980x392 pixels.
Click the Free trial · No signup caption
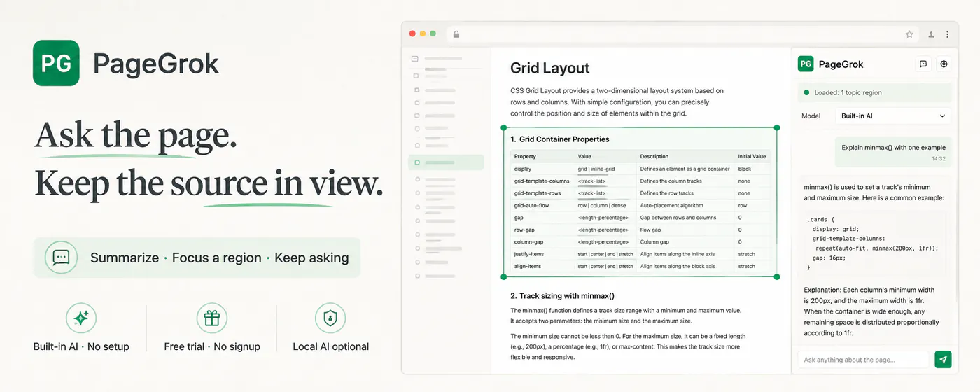(212, 346)
